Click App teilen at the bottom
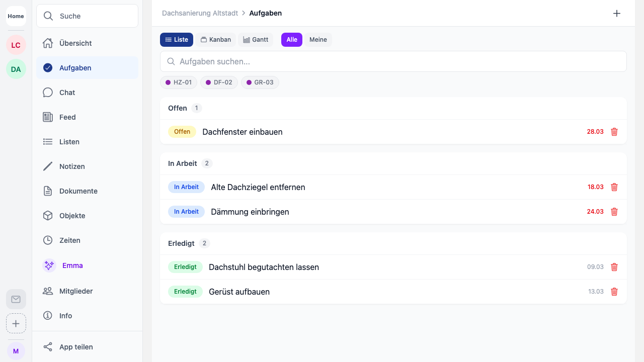 coord(75,347)
